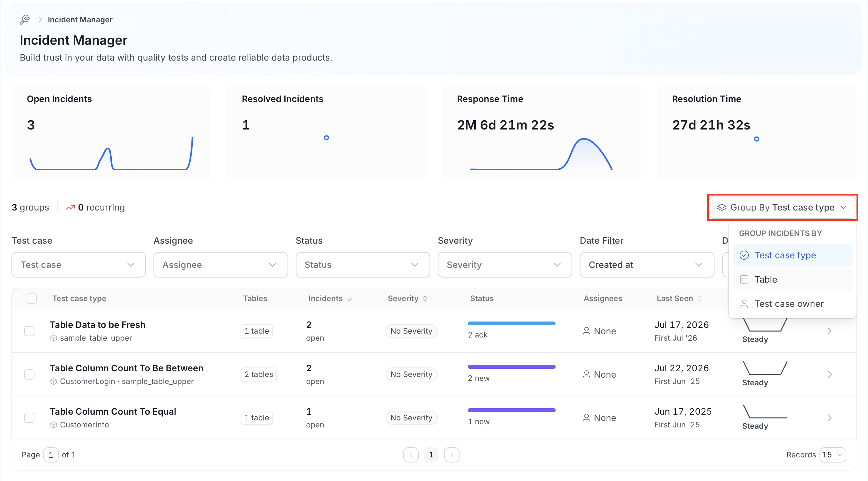Click the 2 tables badge
This screenshot has height=481, width=868.
coord(258,374)
